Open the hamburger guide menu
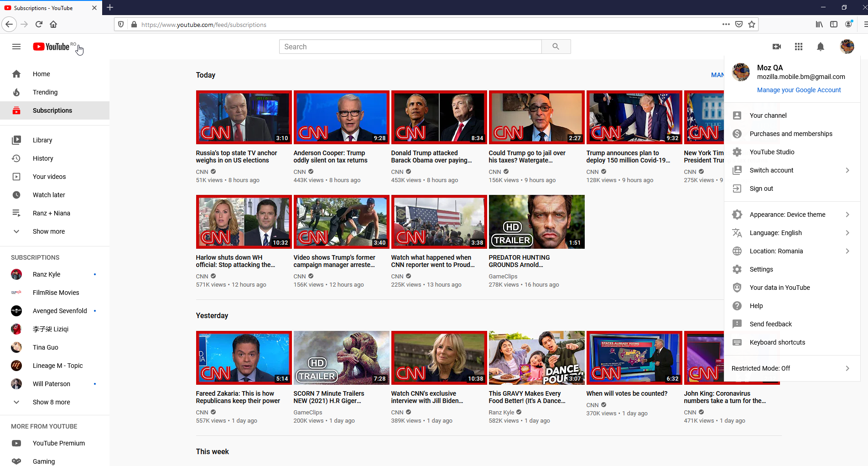 pos(16,47)
